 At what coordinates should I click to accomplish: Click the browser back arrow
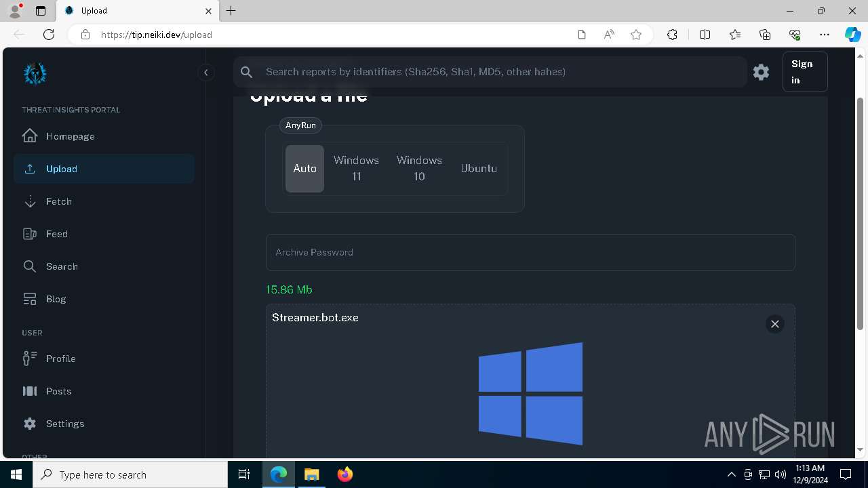click(x=19, y=35)
